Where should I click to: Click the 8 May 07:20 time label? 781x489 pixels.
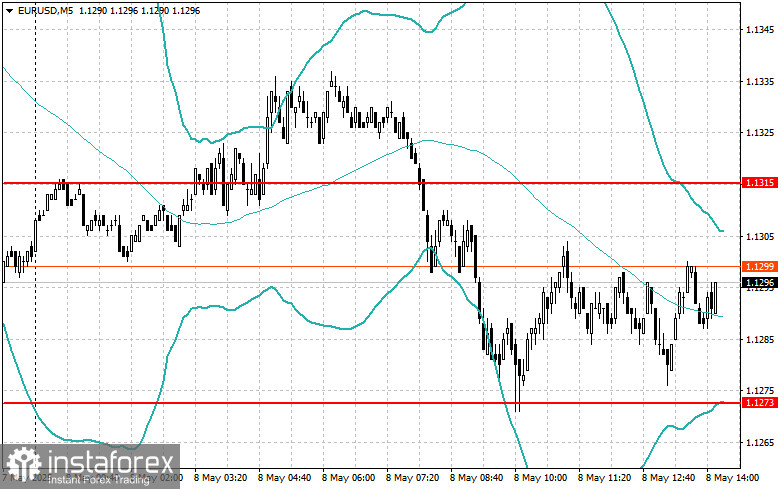pos(412,478)
